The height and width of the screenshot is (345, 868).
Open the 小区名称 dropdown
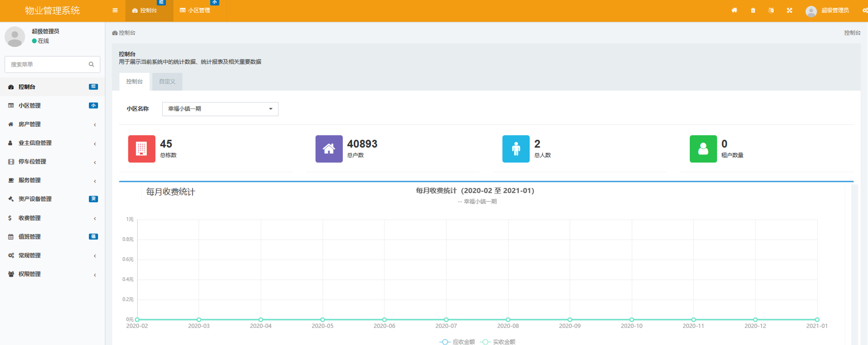tap(220, 109)
